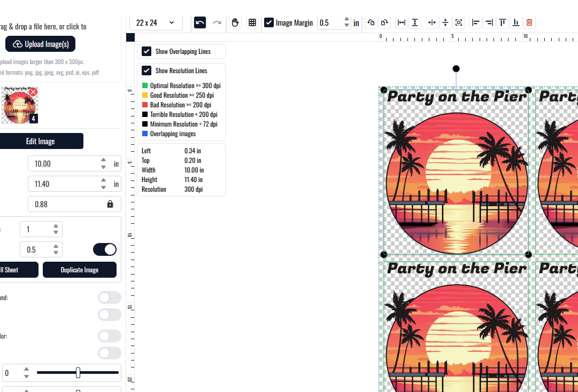Uncheck Show Resolution Lines
578x392 pixels.
[147, 70]
